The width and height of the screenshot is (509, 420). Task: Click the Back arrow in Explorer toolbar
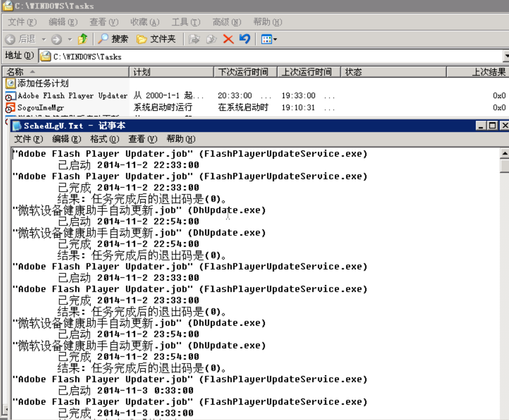click(x=10, y=39)
